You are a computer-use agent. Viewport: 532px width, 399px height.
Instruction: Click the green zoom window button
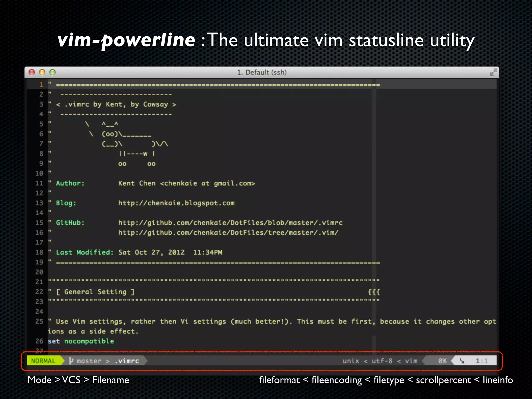(52, 72)
